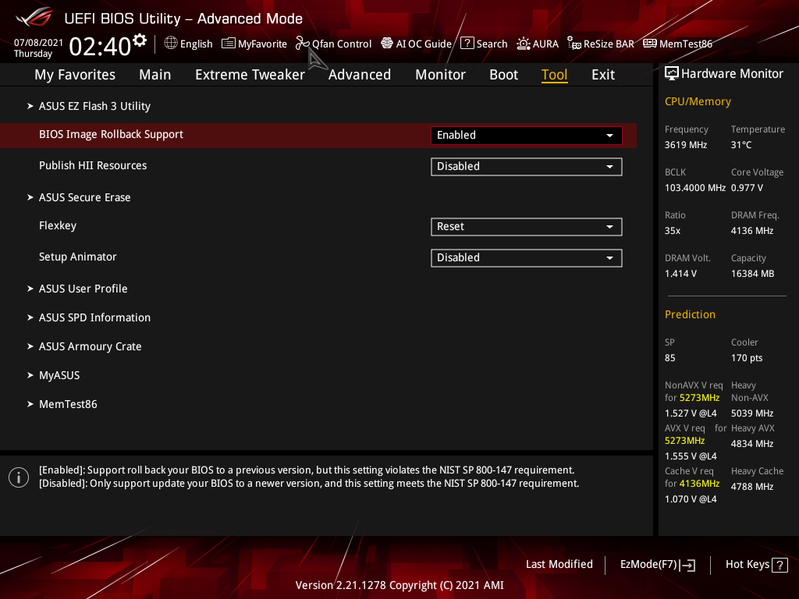799x599 pixels.
Task: Open the Advanced tab
Action: coord(359,75)
